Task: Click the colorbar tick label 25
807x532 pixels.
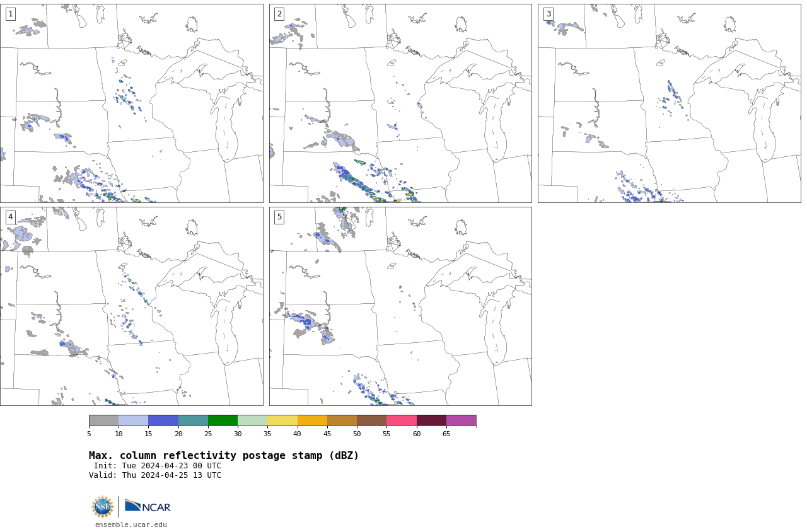Action: [x=208, y=434]
